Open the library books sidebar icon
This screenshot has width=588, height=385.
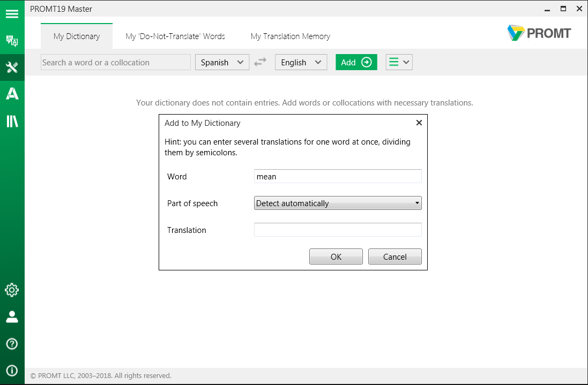[x=12, y=121]
